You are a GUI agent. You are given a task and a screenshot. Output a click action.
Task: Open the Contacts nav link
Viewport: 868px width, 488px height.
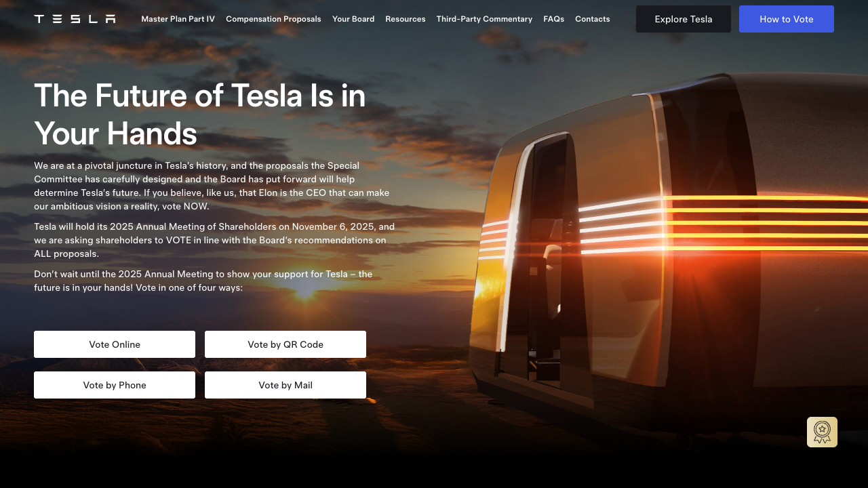tap(593, 19)
